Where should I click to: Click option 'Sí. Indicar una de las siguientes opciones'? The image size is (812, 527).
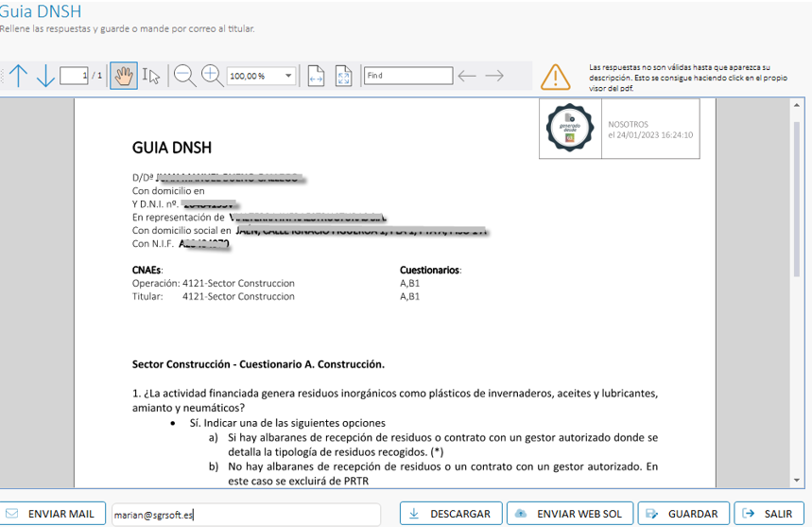tap(287, 423)
